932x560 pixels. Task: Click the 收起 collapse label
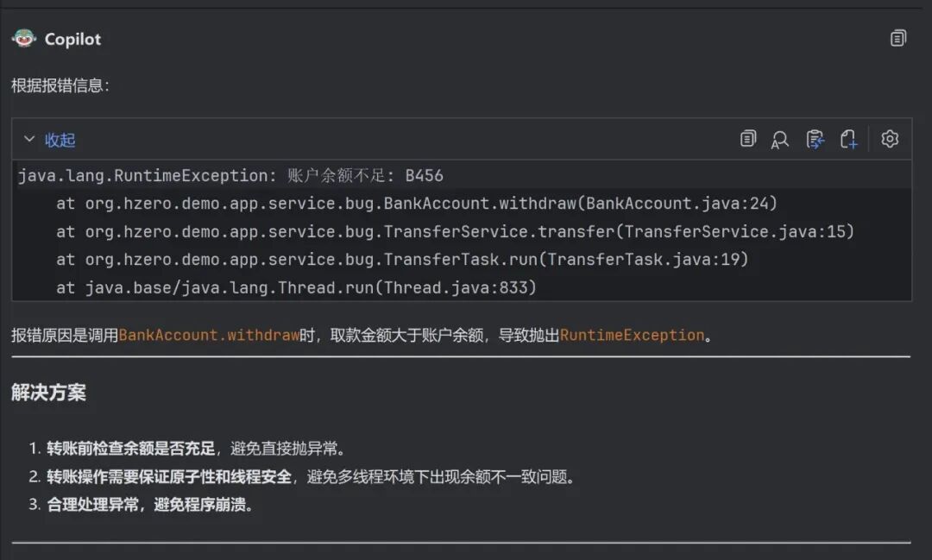(x=60, y=140)
